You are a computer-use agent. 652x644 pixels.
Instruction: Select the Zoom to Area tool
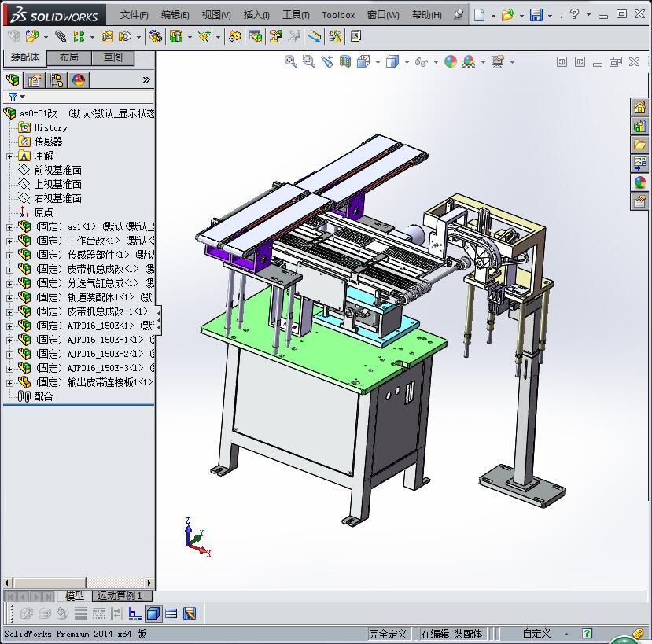[x=308, y=61]
